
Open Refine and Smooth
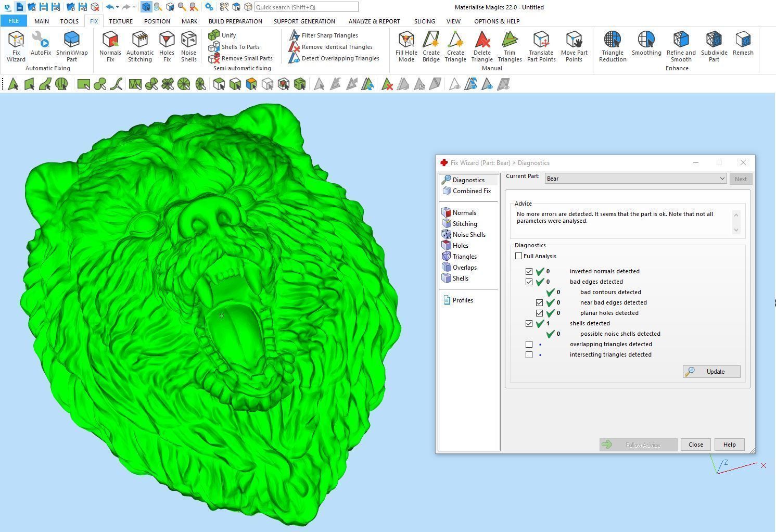point(681,46)
